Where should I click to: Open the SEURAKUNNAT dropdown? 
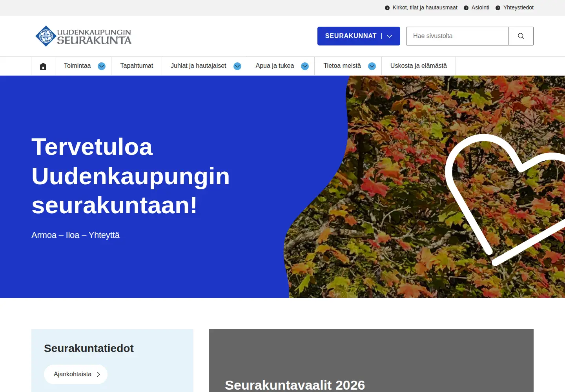[x=359, y=36]
